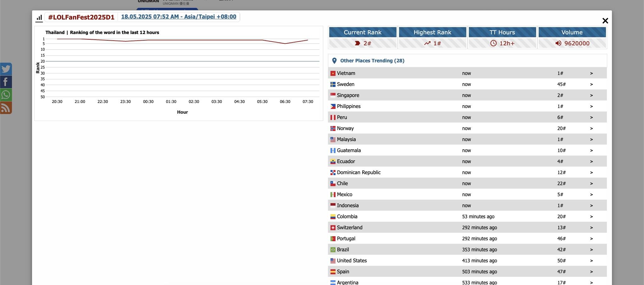Expand the Malaysia row arrow
Image resolution: width=644 pixels, height=285 pixels.
point(591,140)
